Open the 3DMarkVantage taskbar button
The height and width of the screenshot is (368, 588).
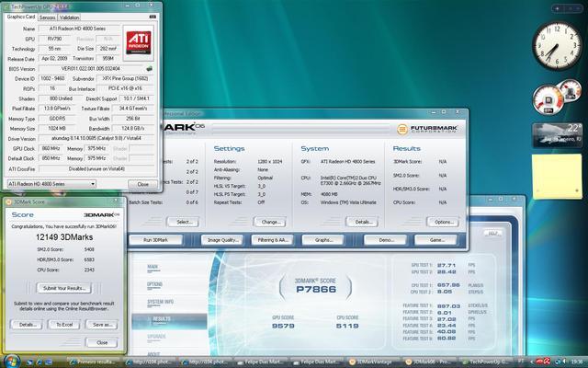(374, 362)
